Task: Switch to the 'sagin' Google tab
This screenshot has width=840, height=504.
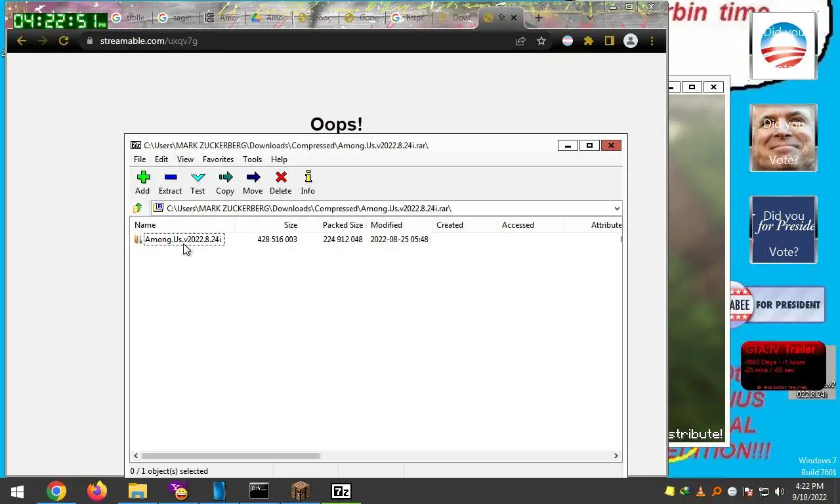Action: (x=175, y=18)
